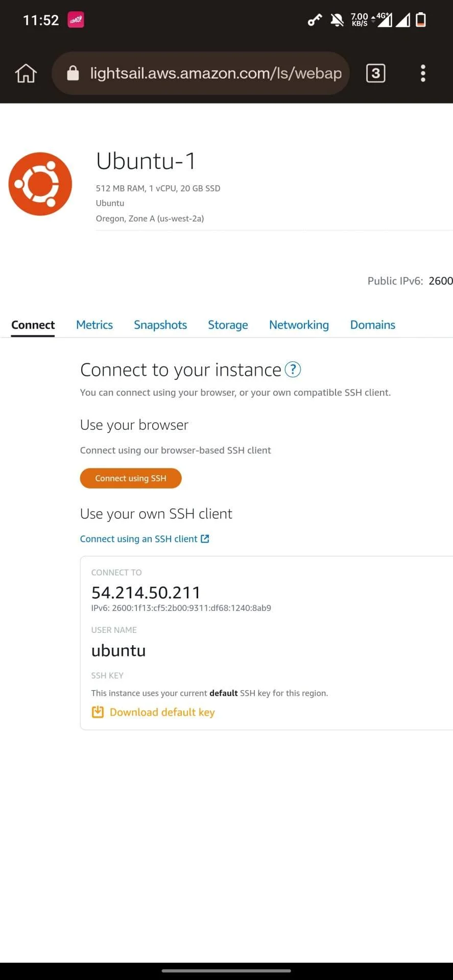Click the Ubuntu logo image
Screen dimensions: 453x980
coord(40,184)
